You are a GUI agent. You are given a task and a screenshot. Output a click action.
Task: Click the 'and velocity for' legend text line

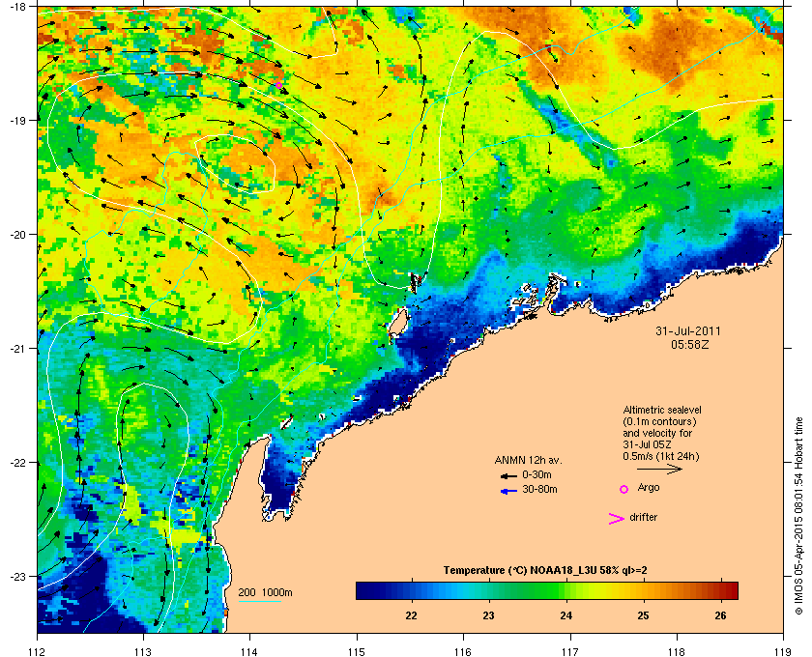pos(657,433)
